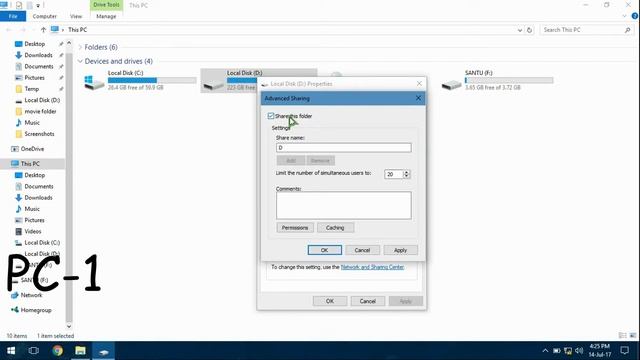Open the Action Center notifications
Screen dimensions: 640x360
point(624,351)
